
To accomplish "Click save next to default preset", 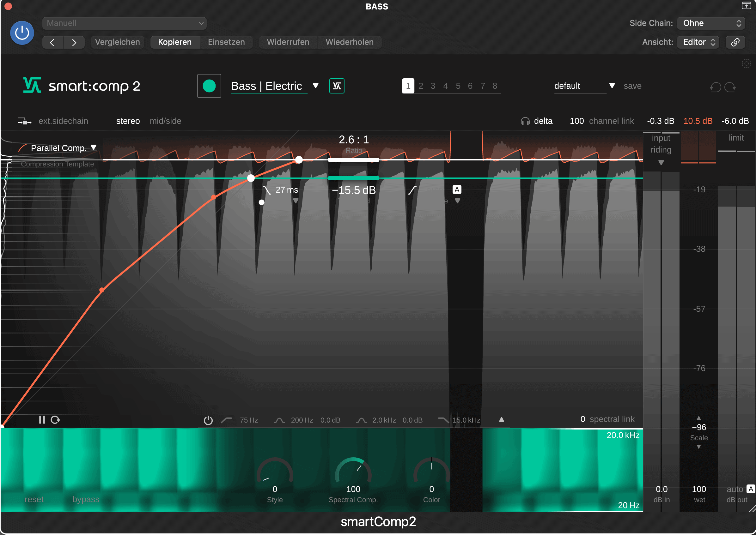I will tap(632, 86).
